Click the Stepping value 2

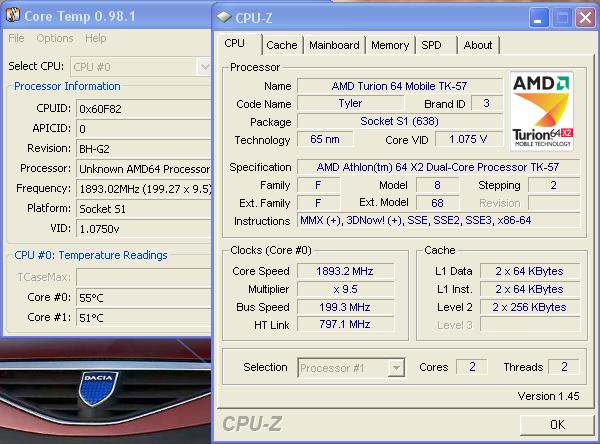pos(554,185)
